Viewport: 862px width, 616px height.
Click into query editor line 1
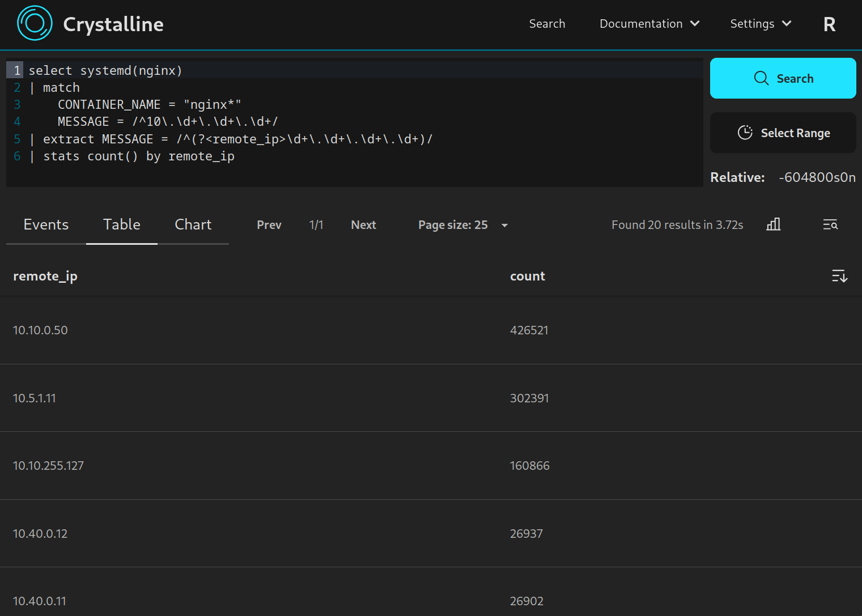click(363, 70)
